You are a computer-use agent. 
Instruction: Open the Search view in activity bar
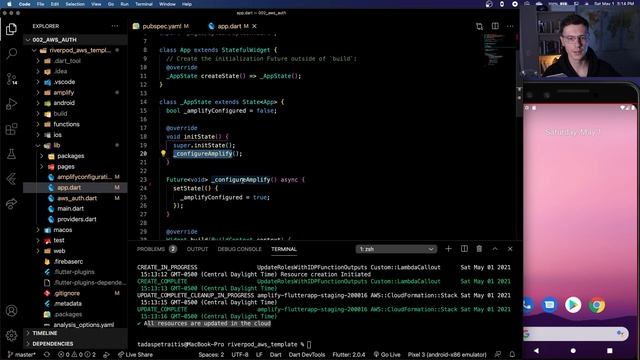tap(11, 53)
